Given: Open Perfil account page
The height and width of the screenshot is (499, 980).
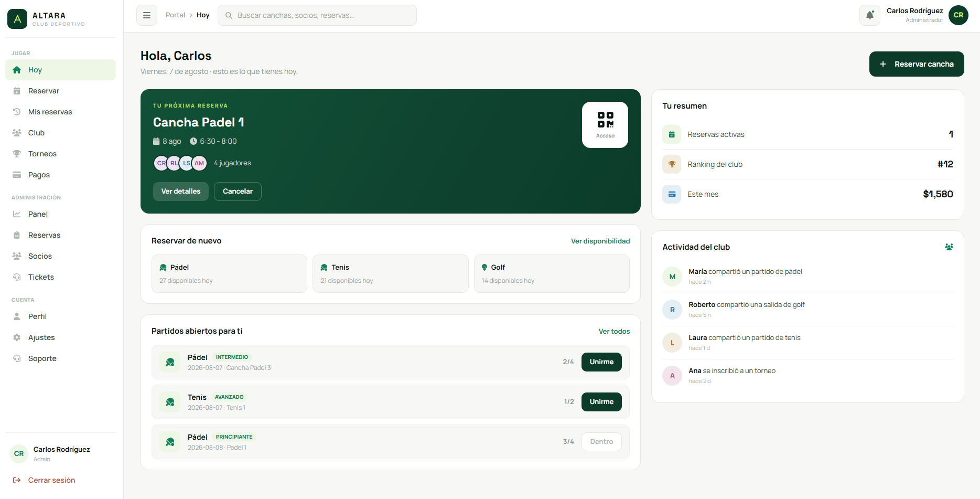Looking at the screenshot, I should click(60, 316).
